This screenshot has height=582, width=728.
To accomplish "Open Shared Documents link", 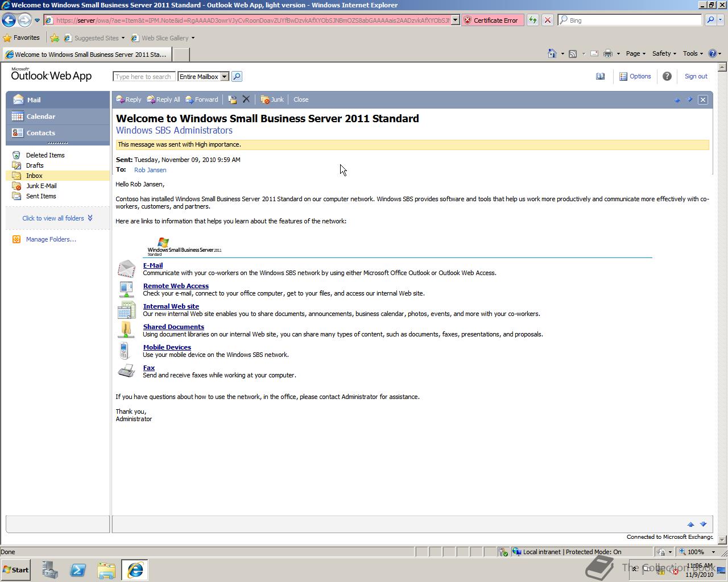I will 173,327.
